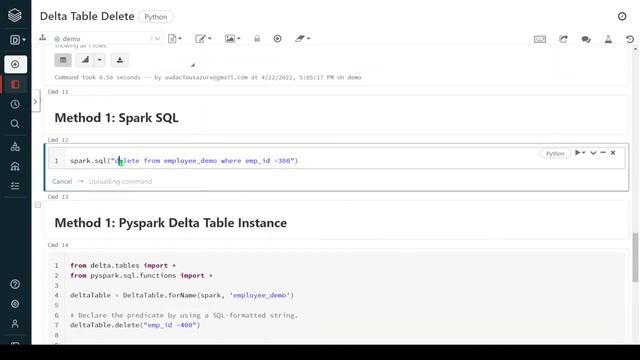Click the scrollbar up arrow
This screenshot has width=640, height=360.
coord(636,49)
